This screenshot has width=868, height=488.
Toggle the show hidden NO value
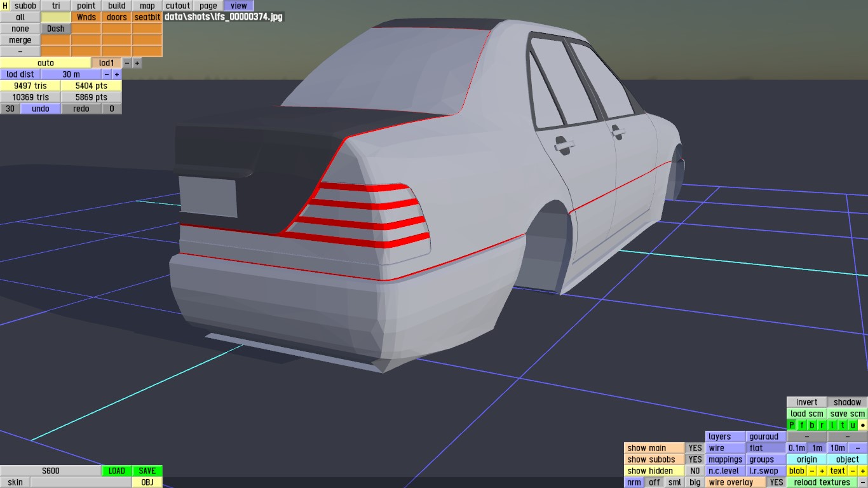tap(696, 471)
